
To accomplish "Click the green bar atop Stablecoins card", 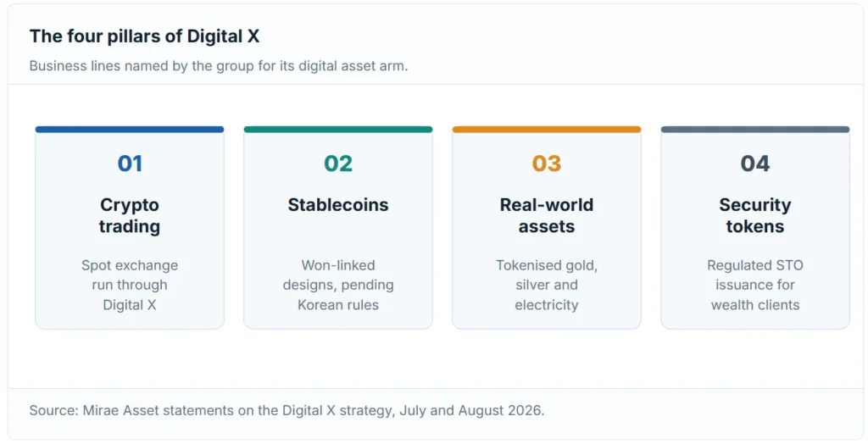I will (x=338, y=130).
